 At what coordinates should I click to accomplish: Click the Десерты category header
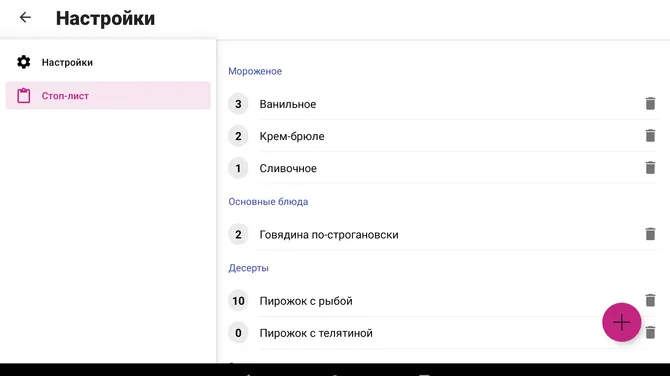pos(248,268)
